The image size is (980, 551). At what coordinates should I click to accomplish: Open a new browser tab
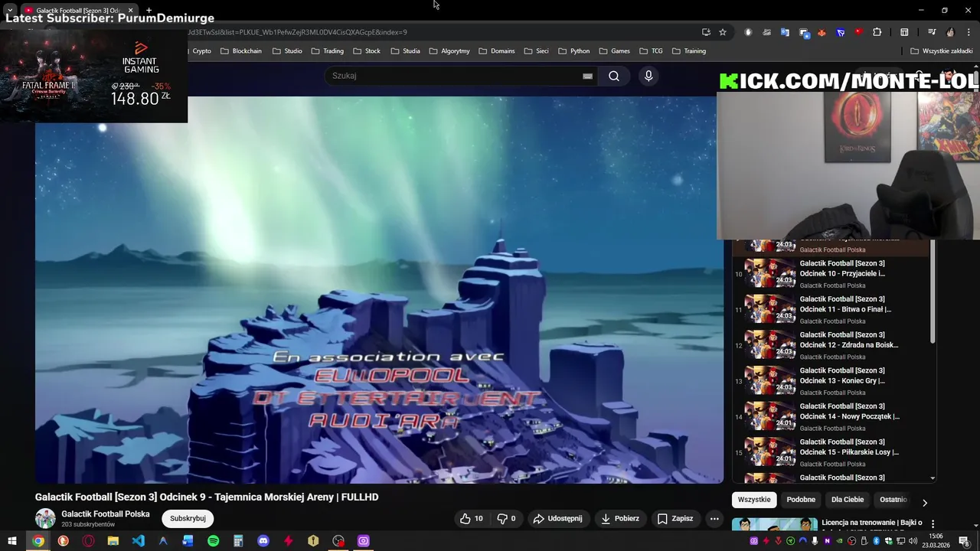point(149,10)
